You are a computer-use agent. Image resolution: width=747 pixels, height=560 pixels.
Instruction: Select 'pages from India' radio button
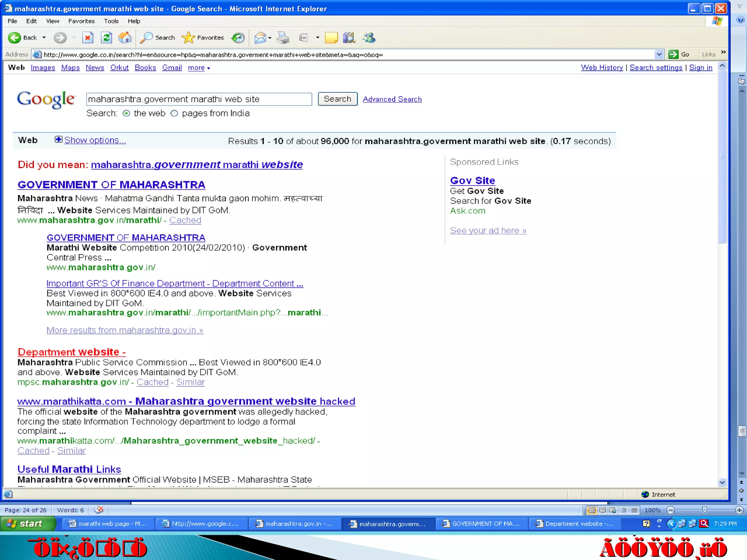point(174,113)
